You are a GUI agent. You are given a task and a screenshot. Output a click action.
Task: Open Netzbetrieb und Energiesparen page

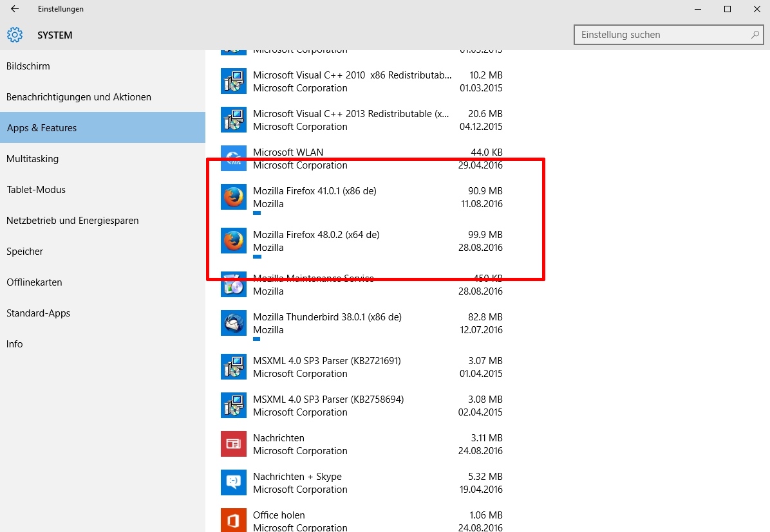tap(73, 221)
